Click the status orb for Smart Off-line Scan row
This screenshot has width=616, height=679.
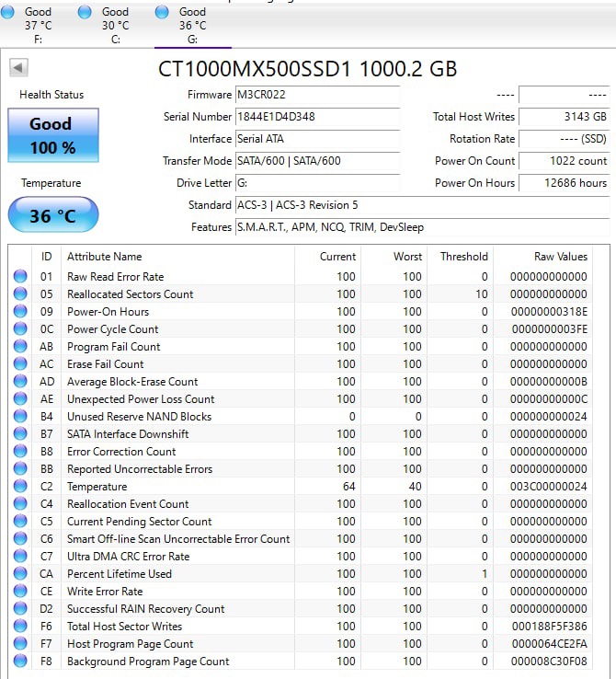[20, 539]
